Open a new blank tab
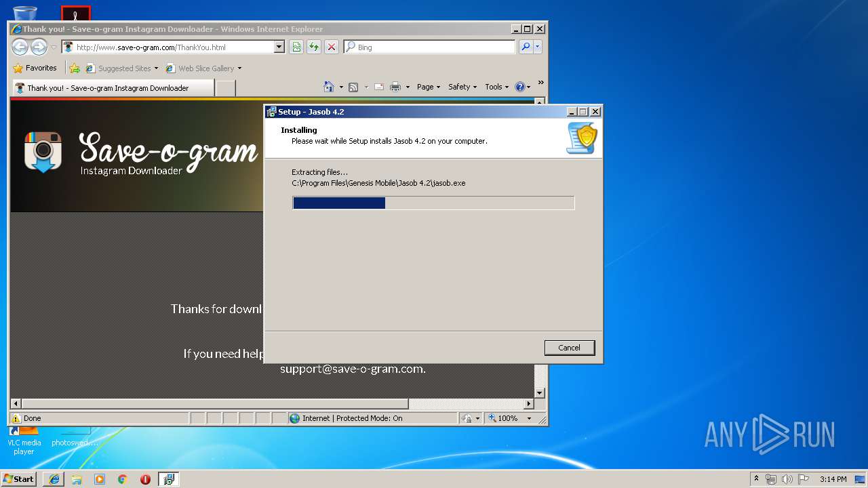 pyautogui.click(x=226, y=88)
